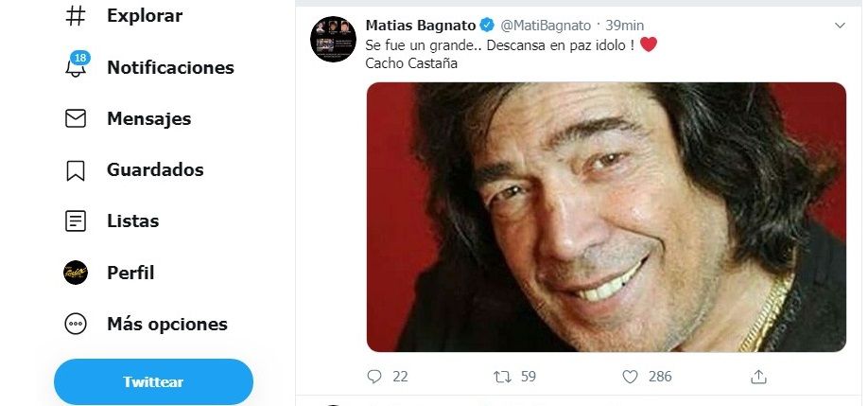Select the Mensajes menu label
Screen dimensions: 868x406
(148, 119)
